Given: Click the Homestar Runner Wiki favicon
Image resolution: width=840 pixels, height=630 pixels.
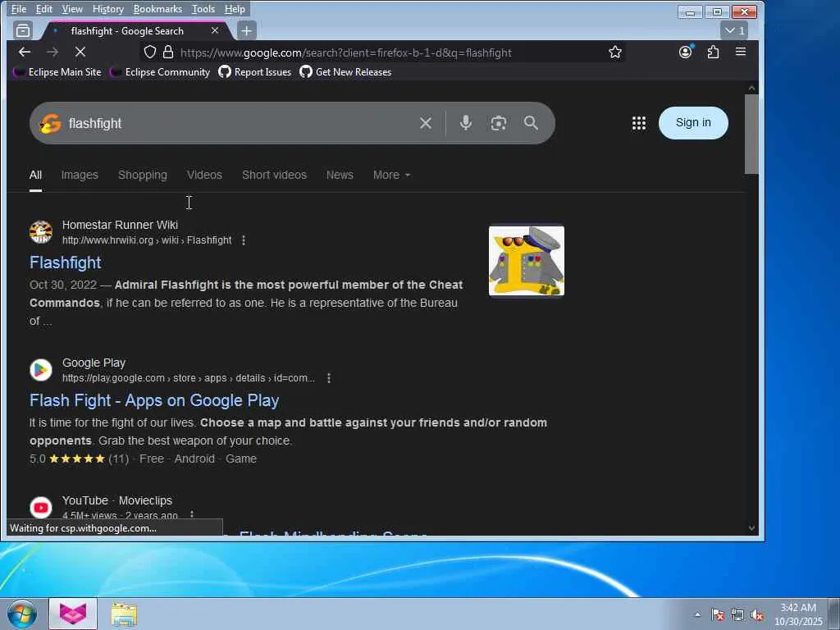Looking at the screenshot, I should 41,232.
